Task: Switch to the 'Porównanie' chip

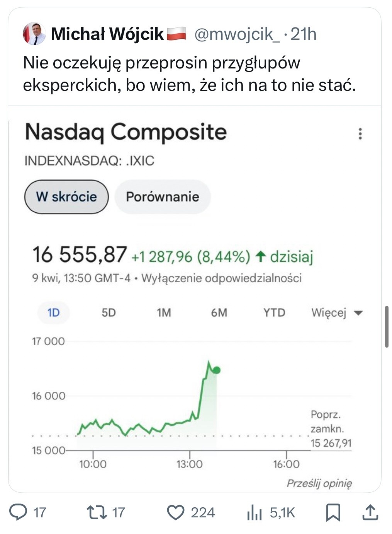Action: click(163, 197)
